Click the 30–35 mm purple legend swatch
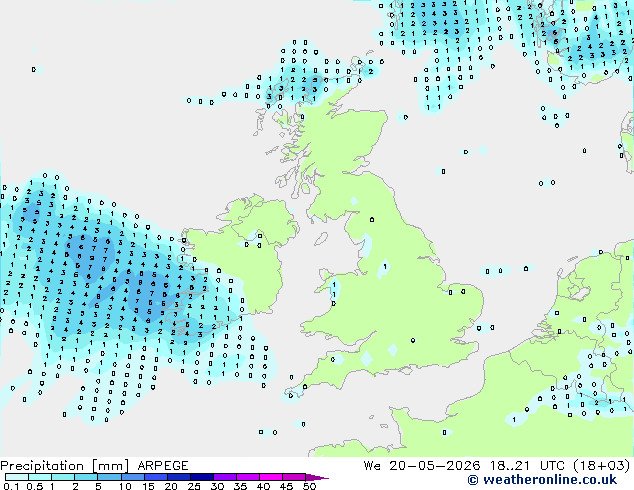The width and height of the screenshot is (634, 490). pyautogui.click(x=225, y=477)
